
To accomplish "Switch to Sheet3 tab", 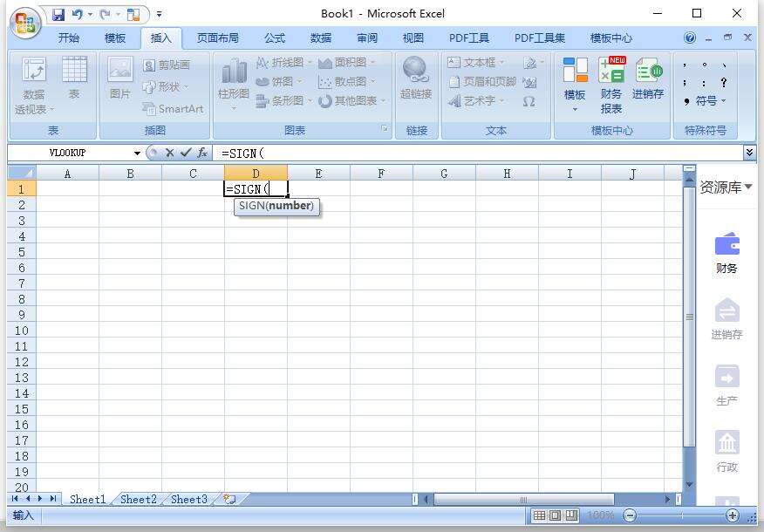I will [x=189, y=500].
